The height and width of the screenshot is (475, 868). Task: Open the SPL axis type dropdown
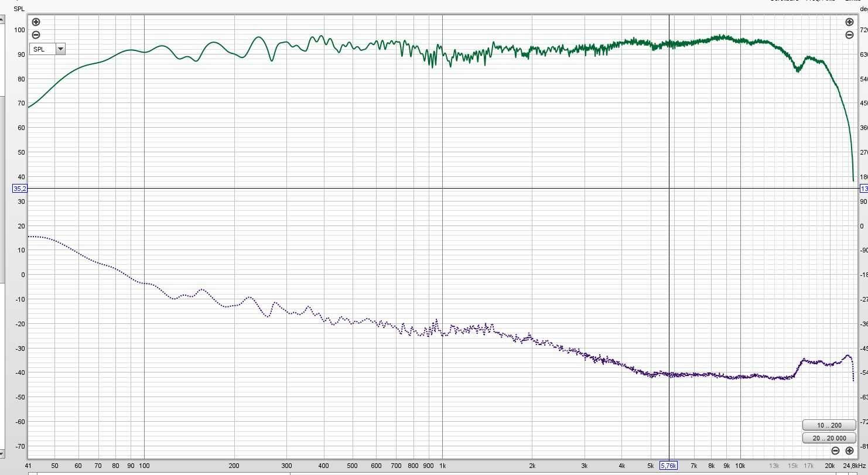tap(47, 49)
